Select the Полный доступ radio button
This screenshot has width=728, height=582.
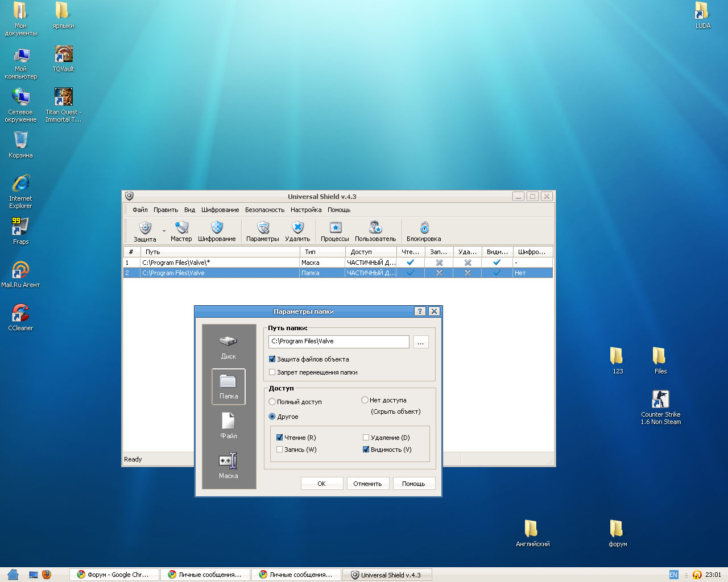272,402
